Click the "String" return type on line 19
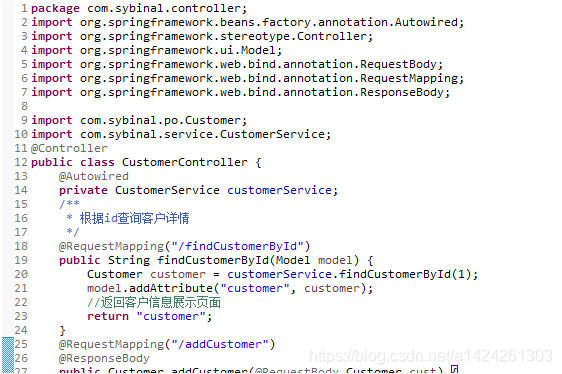Image resolution: width=562 pixels, height=374 pixels. [129, 260]
